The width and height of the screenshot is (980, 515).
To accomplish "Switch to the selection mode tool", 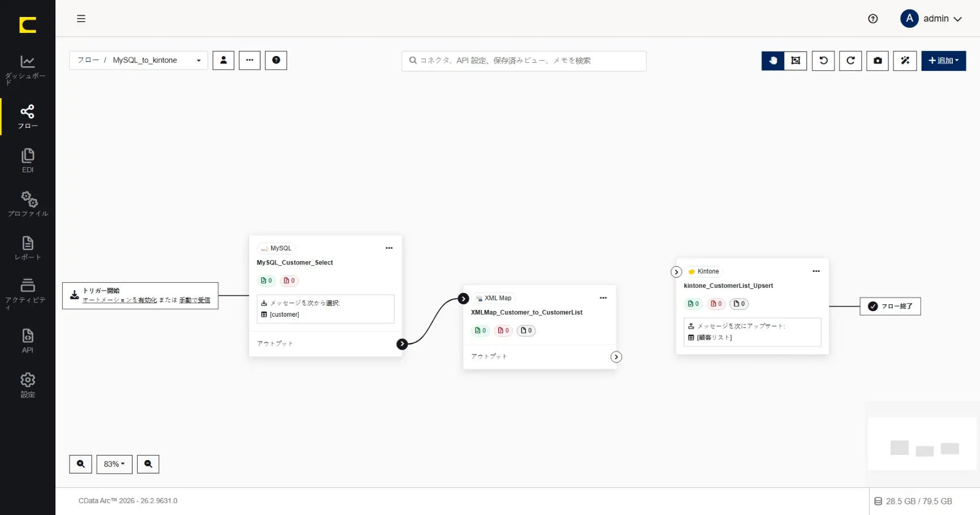I will click(x=795, y=61).
